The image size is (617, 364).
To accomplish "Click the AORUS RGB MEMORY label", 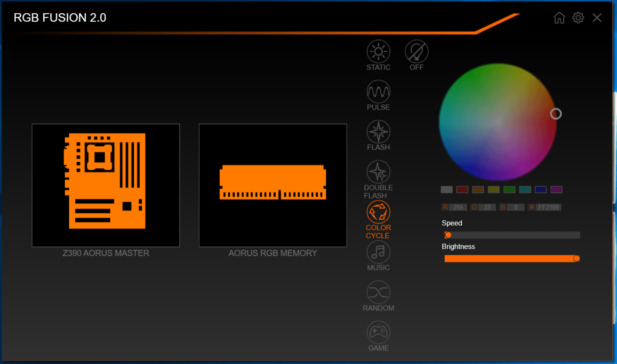I will (273, 253).
